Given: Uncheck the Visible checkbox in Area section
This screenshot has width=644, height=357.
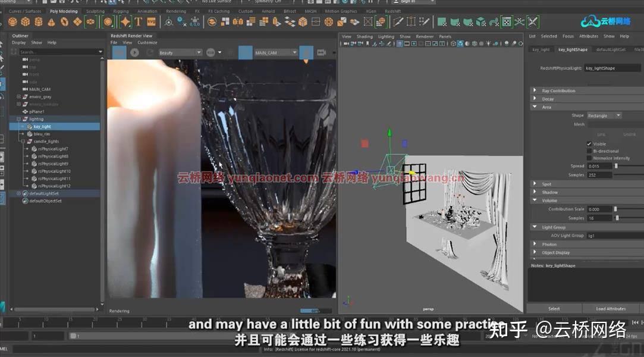Looking at the screenshot, I should point(589,143).
